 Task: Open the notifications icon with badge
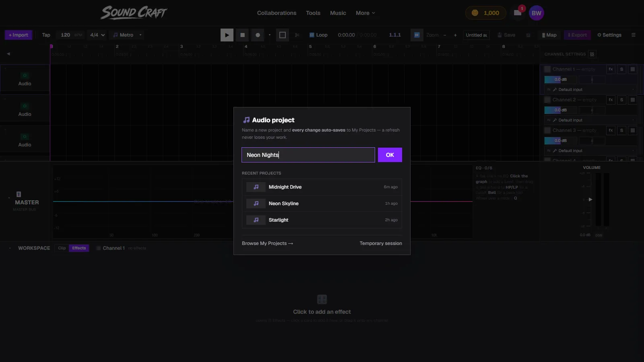coord(518,13)
